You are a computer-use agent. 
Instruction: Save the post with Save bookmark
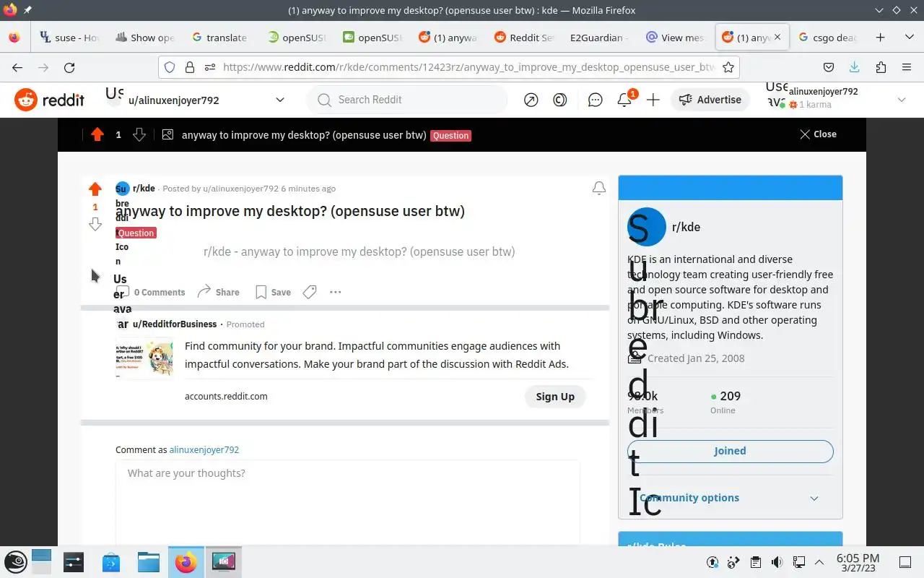click(x=273, y=292)
